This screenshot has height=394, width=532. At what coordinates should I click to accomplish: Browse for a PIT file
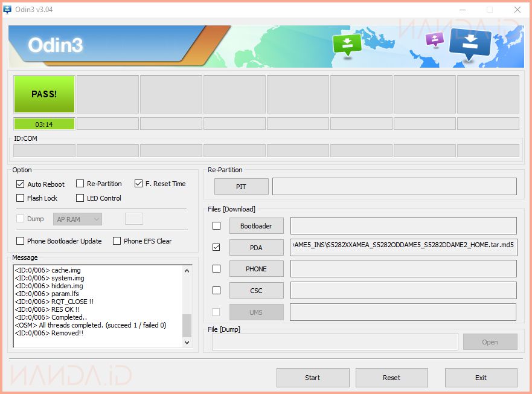pyautogui.click(x=241, y=187)
